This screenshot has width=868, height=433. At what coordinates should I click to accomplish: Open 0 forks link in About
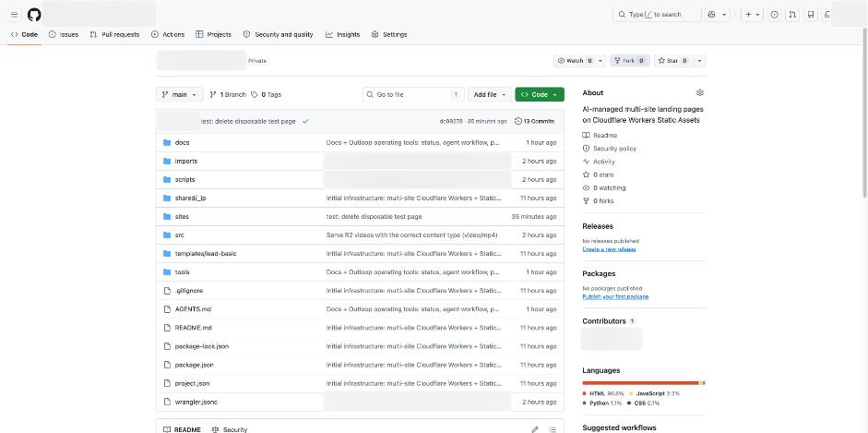[x=599, y=201]
